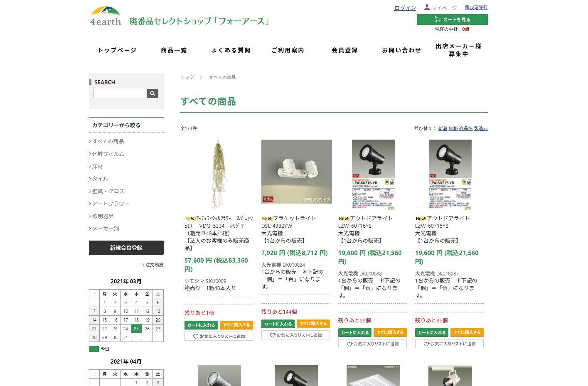This screenshot has width=588, height=386.
Task: Click the ログイン link
Action: click(405, 8)
